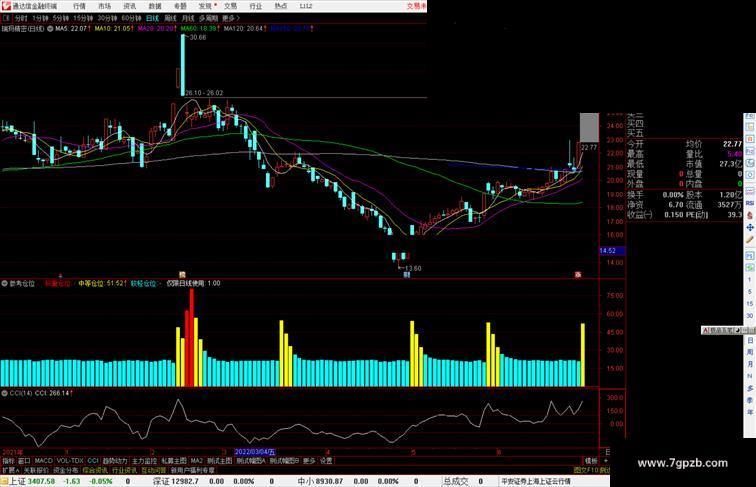
Task: Select the 周线 weekly period
Action: tap(171, 18)
